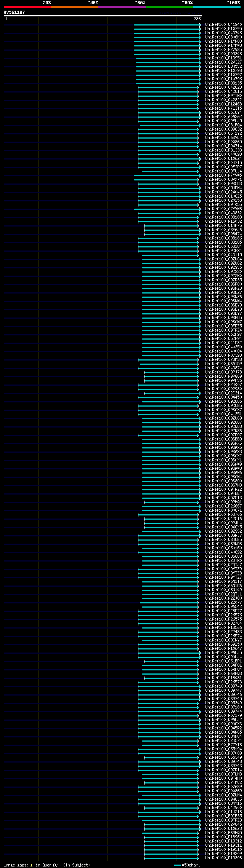This screenshot has width=244, height=868.
Task: Open hit UniRef100_Q43746
Action: point(223,33)
